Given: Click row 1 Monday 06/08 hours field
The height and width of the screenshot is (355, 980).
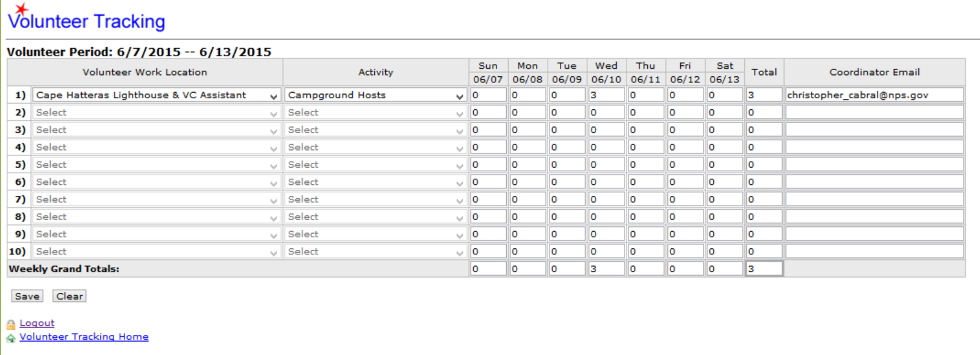Looking at the screenshot, I should click(x=528, y=95).
